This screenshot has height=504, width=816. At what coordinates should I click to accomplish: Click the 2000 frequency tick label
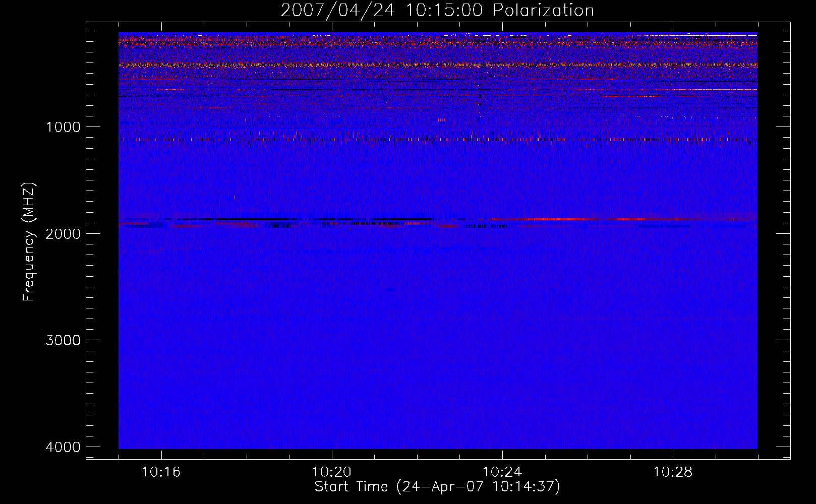coord(63,234)
